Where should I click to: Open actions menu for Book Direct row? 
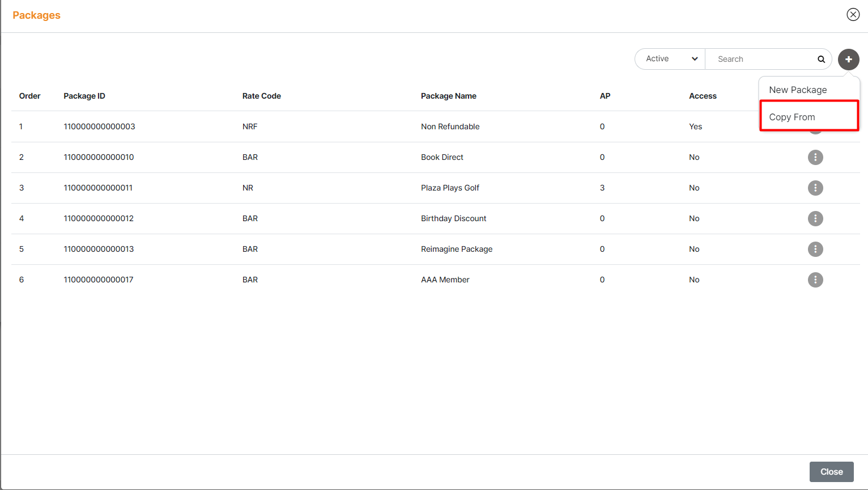pyautogui.click(x=815, y=157)
